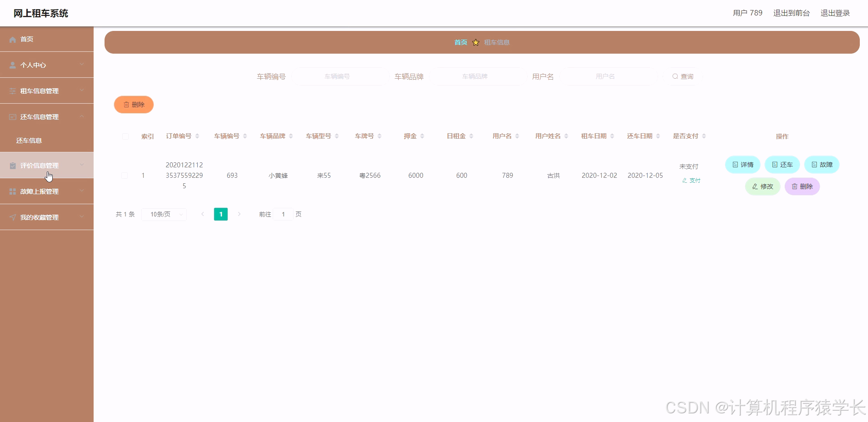Click 退出到前台 link

(x=792, y=13)
